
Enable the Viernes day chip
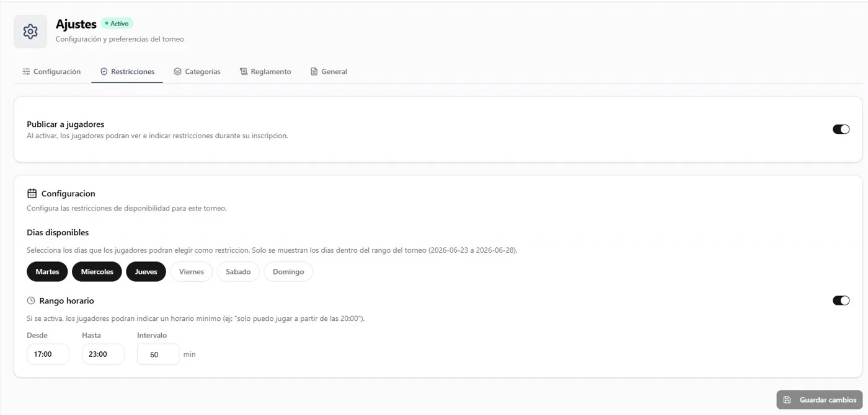coord(192,271)
